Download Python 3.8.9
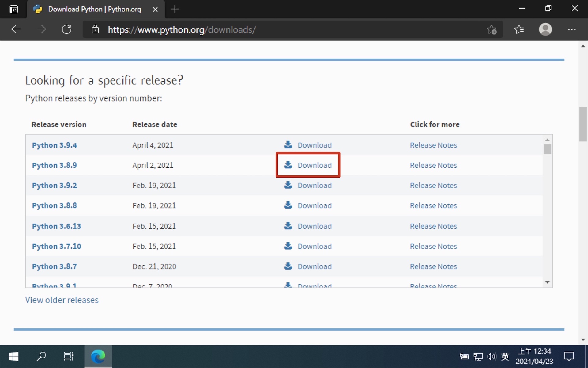Image resolution: width=588 pixels, height=368 pixels. point(315,165)
